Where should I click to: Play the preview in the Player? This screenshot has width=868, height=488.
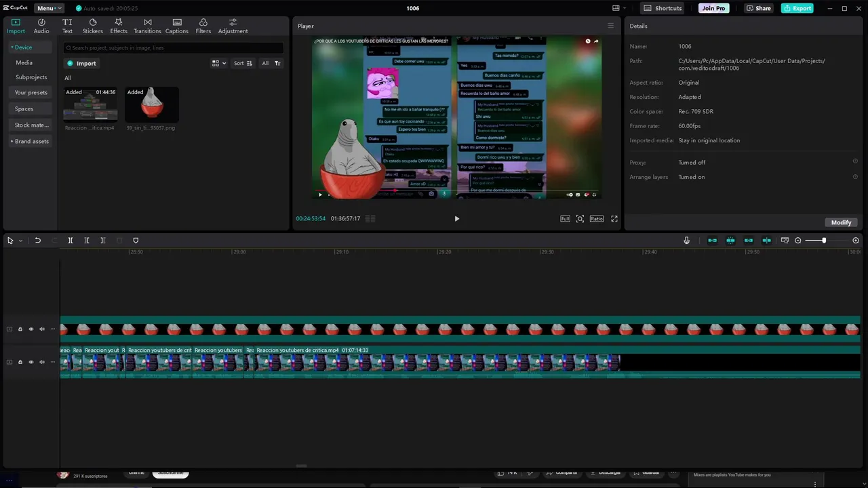click(456, 219)
